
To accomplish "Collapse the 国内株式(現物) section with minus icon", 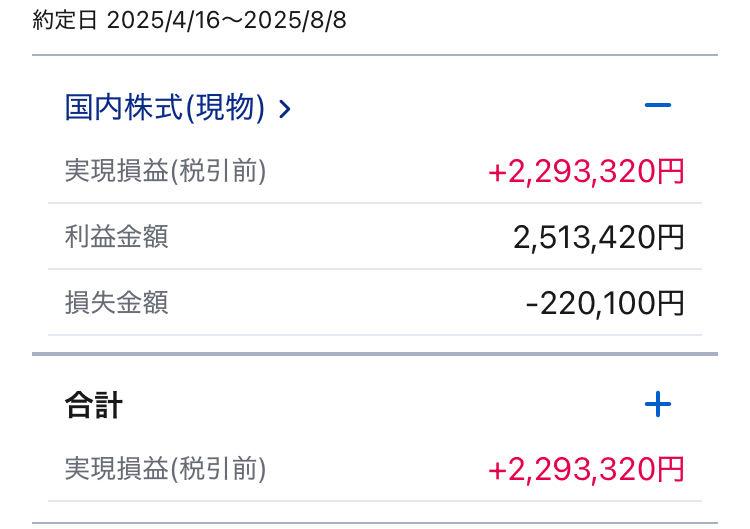I will [657, 105].
